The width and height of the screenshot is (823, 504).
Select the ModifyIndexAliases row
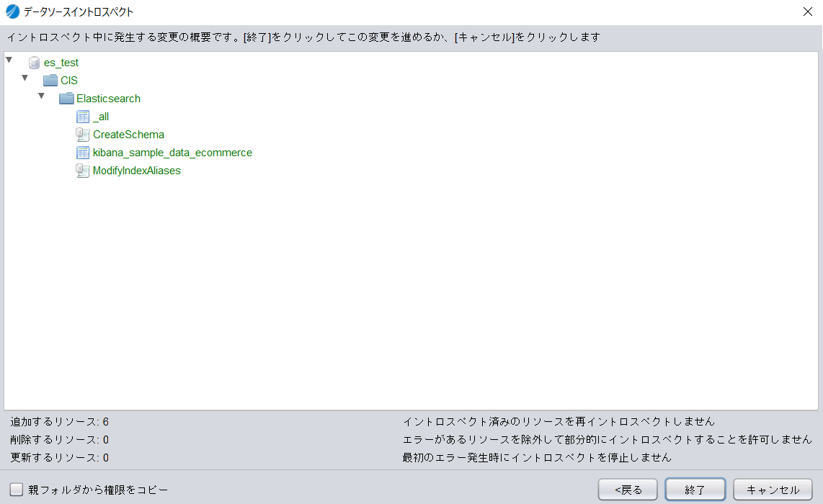point(136,171)
